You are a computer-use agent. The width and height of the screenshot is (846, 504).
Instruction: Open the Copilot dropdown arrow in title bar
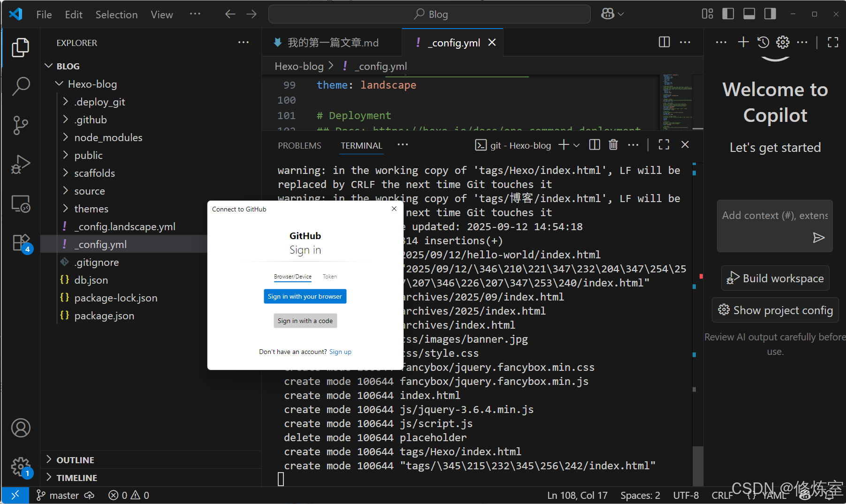(621, 14)
